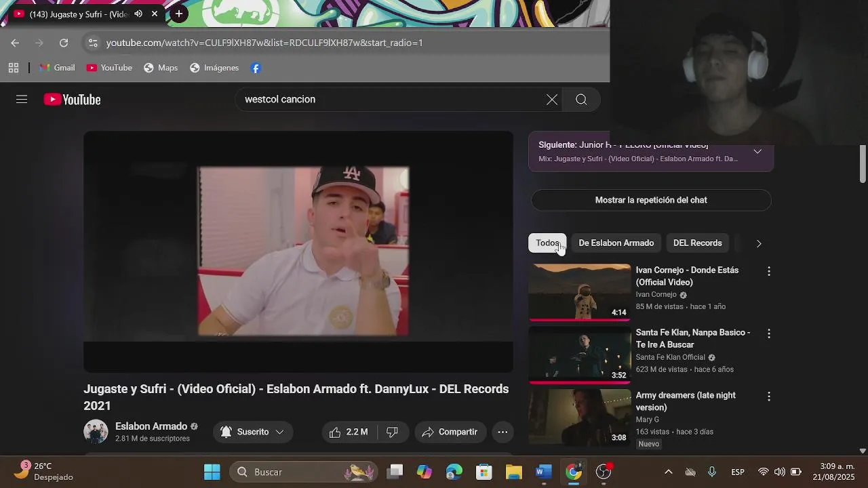Viewport: 868px width, 488px height.
Task: Share the video with Compartir button
Action: point(450,432)
